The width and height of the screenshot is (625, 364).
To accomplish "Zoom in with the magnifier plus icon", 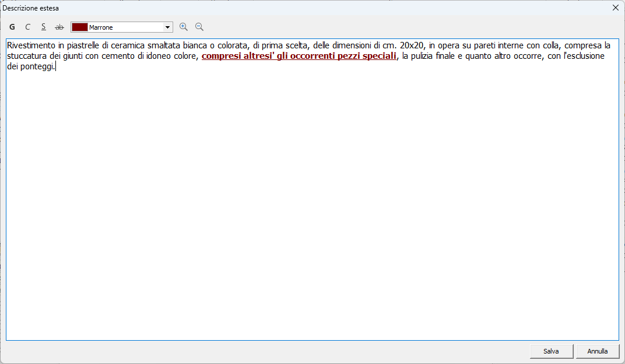I will pos(184,27).
